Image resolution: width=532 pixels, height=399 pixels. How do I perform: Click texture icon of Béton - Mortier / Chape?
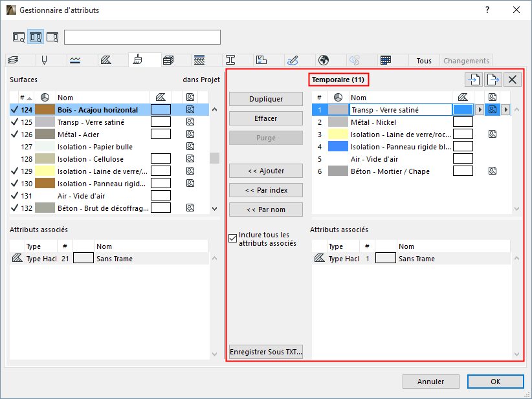pos(493,171)
